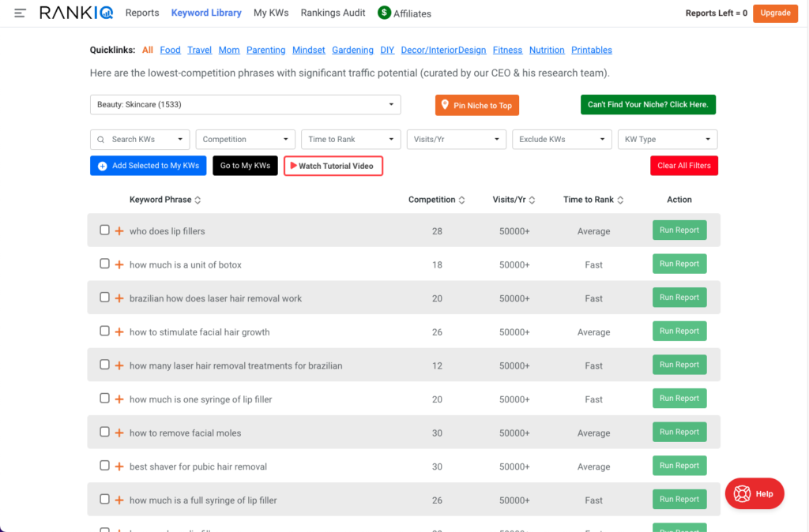Click plus icon for how to remove facial moles
809x532 pixels.
coord(119,433)
